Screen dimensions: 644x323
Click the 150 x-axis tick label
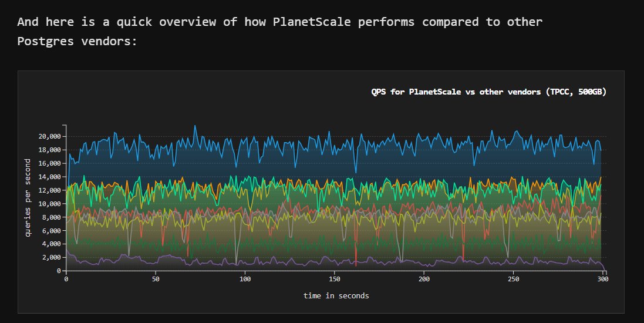pos(334,279)
